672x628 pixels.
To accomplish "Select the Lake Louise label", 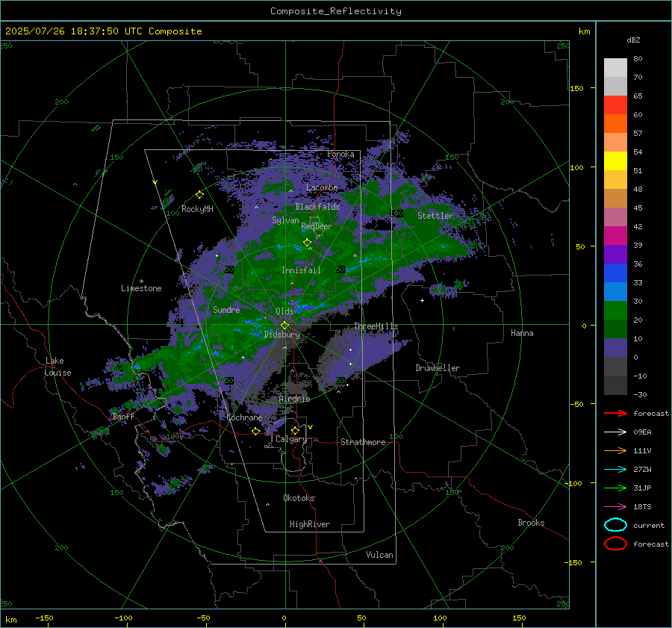I will [57, 367].
